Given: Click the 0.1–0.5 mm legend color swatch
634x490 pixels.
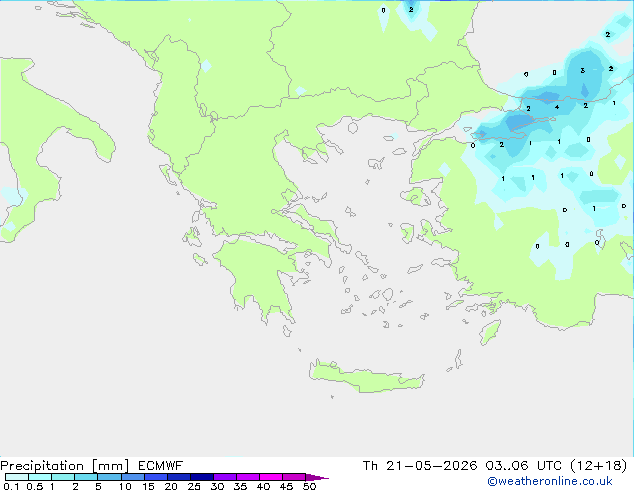Looking at the screenshot, I should coord(17,477).
